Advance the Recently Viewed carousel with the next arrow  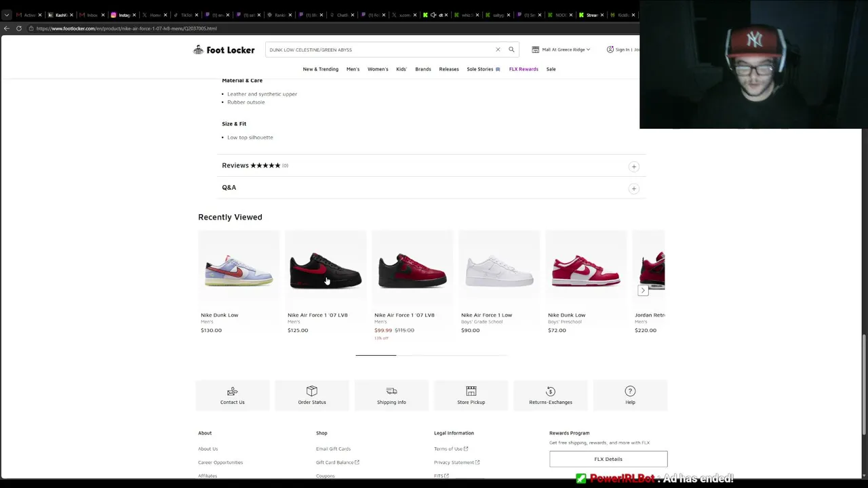pos(643,290)
